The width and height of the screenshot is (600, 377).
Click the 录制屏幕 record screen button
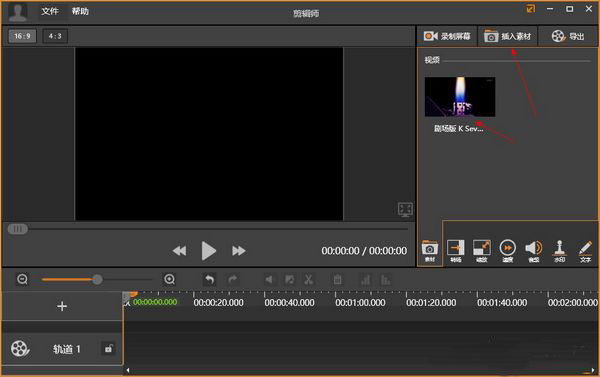click(447, 36)
